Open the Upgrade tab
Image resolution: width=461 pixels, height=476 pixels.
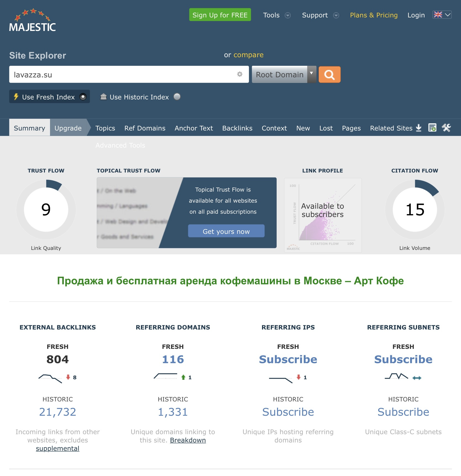pos(68,128)
